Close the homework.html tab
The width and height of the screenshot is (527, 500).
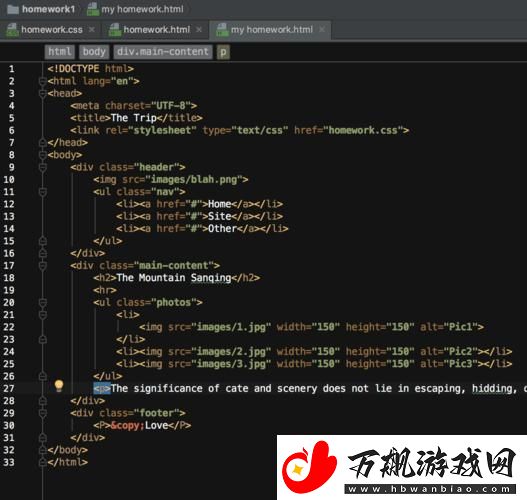199,30
